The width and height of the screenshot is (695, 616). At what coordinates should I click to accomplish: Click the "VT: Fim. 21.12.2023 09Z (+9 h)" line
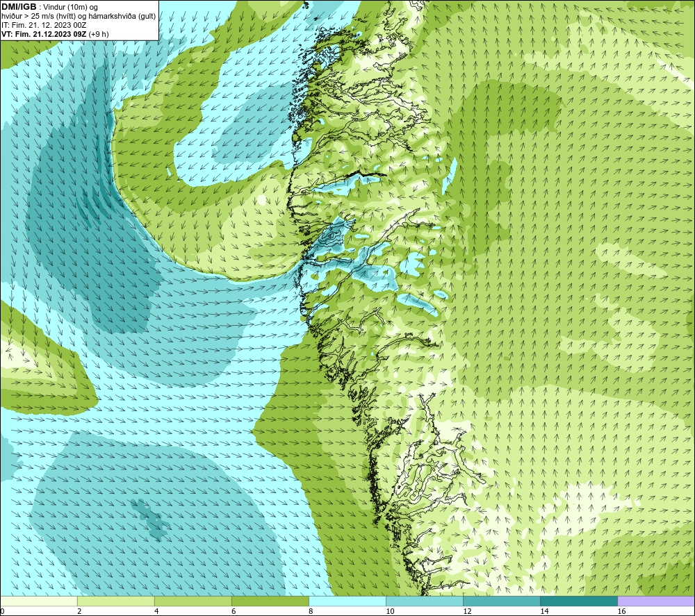55,34
